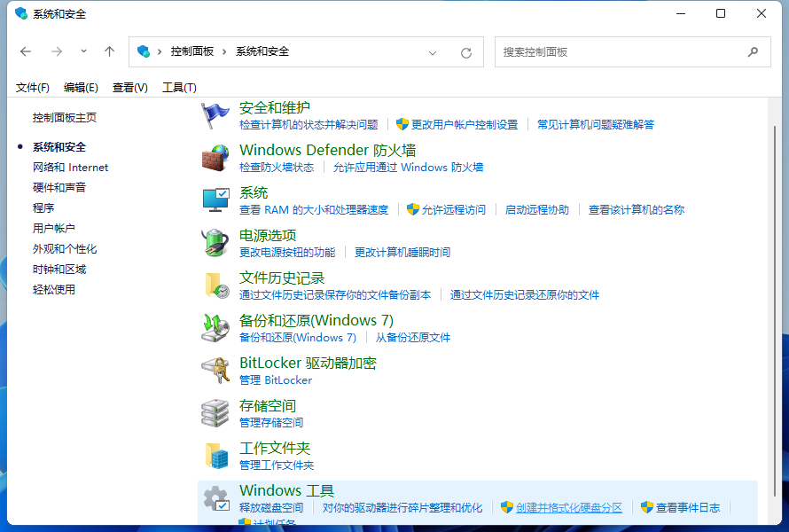The image size is (789, 532).
Task: Select 系统和安全 in the sidebar
Action: tap(59, 147)
